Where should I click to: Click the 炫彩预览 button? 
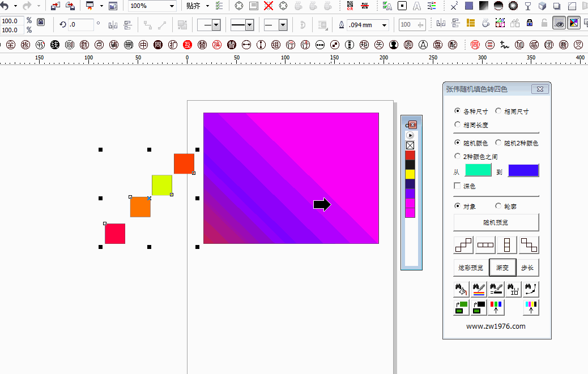471,267
